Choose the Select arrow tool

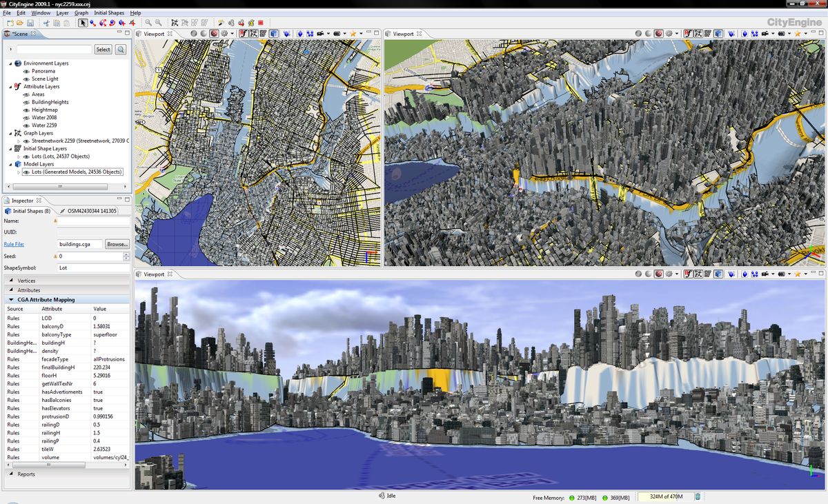83,23
